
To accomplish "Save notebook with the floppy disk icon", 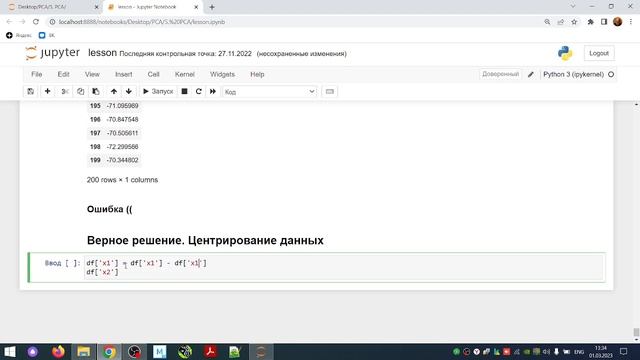I will tap(31, 91).
